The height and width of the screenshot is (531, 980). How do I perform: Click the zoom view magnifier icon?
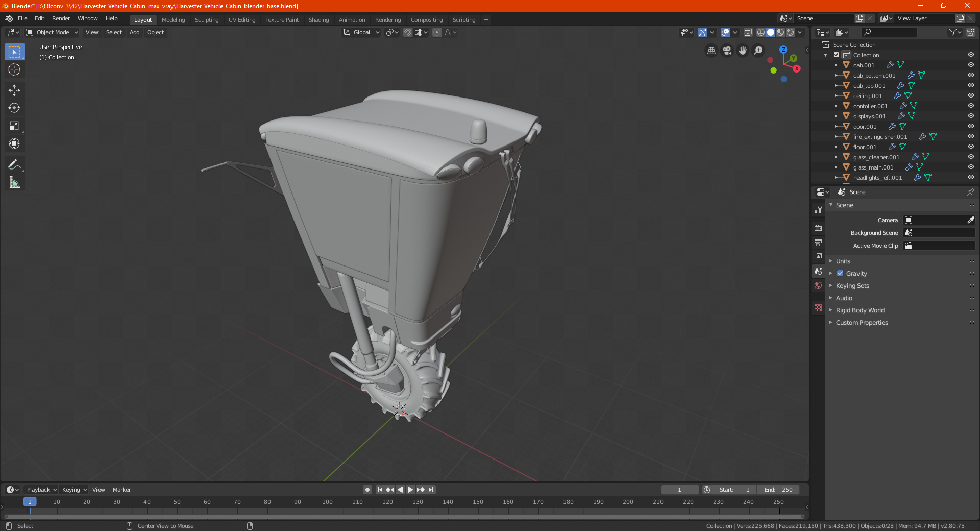758,51
